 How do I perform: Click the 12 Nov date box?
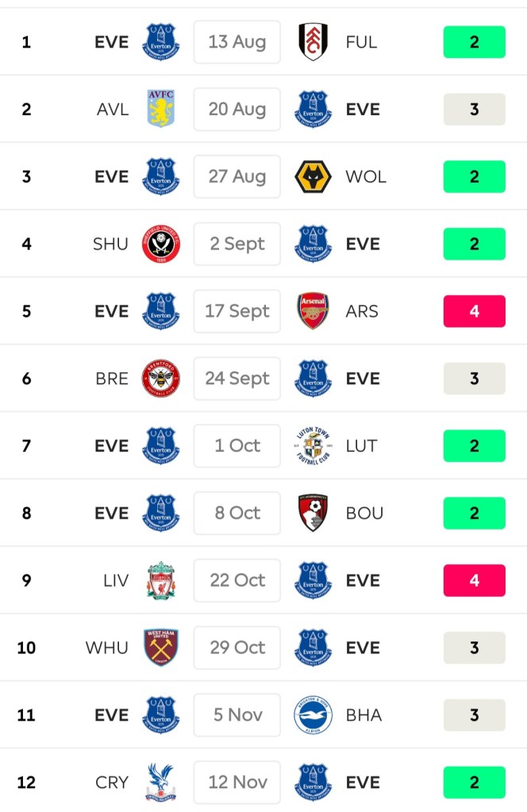coord(237,783)
